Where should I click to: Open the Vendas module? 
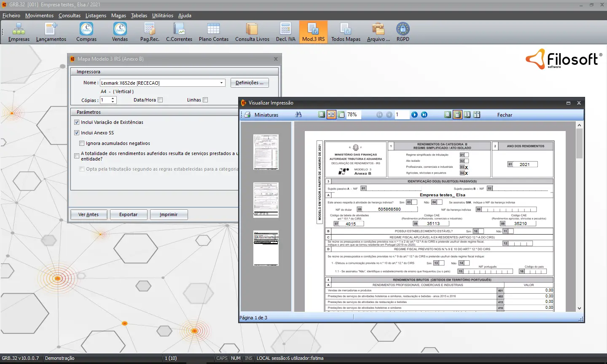coord(119,32)
